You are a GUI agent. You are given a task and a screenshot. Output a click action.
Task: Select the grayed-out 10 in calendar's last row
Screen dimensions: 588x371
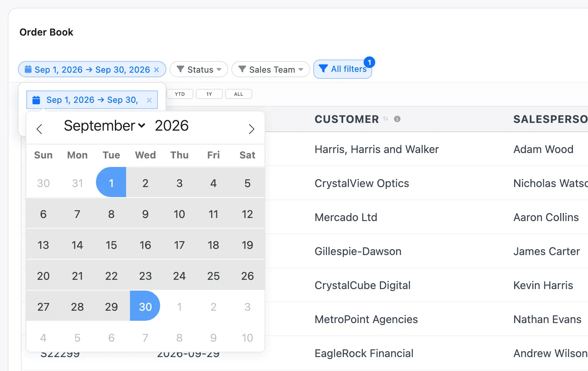pos(248,338)
